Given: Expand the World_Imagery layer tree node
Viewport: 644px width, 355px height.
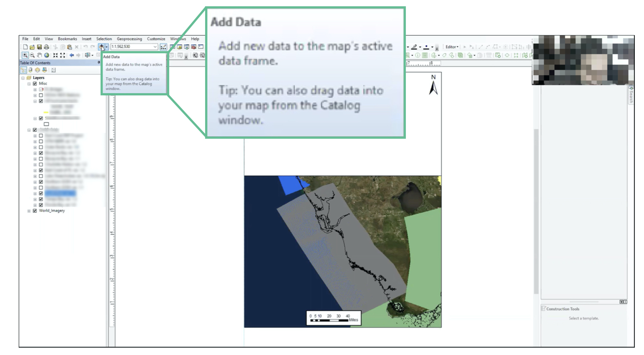Looking at the screenshot, I should [x=29, y=211].
